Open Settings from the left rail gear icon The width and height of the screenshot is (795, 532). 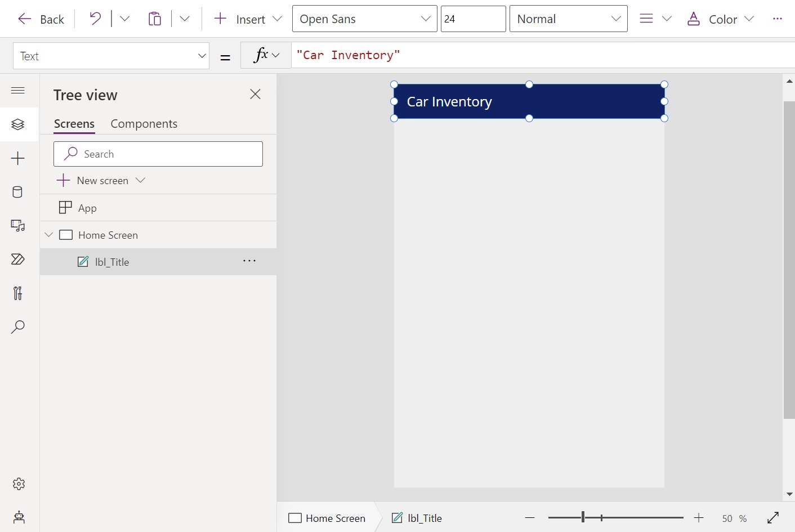19,484
